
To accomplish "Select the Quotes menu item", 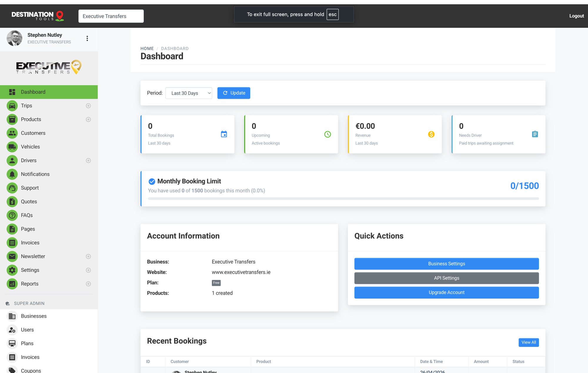I will (49, 202).
